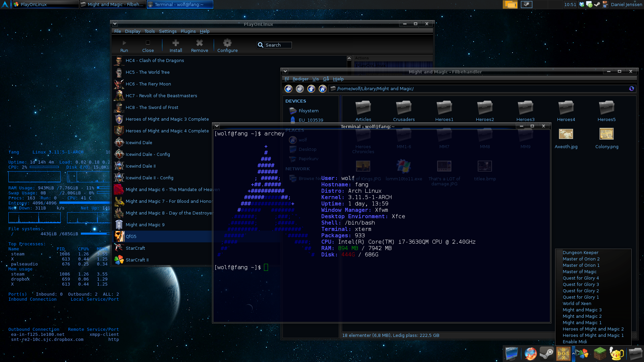Viewport: 644px width, 362px height.
Task: Click the Install button in PlayOnLinux toolbar
Action: 175,46
